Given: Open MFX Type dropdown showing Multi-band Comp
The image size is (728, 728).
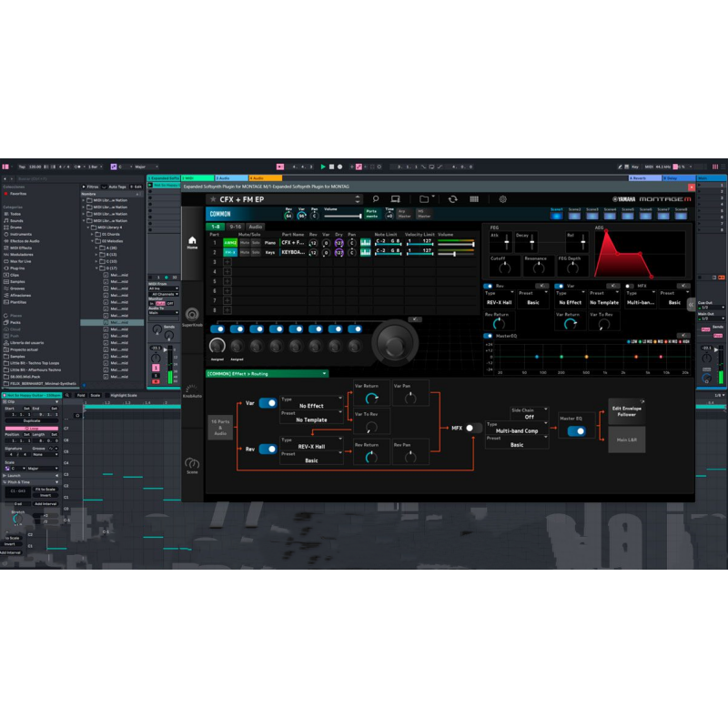Looking at the screenshot, I should [x=517, y=428].
